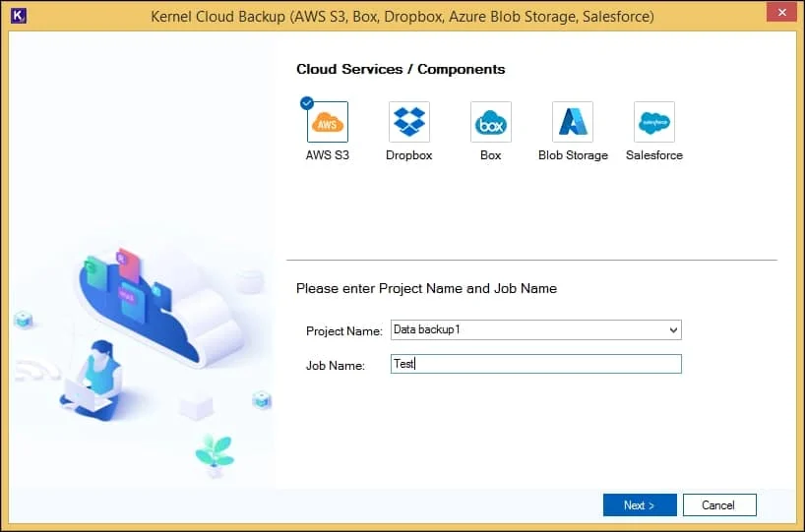The image size is (805, 532).
Task: Click 'Please enter Project Name and Job Name' text
Action: coord(427,288)
